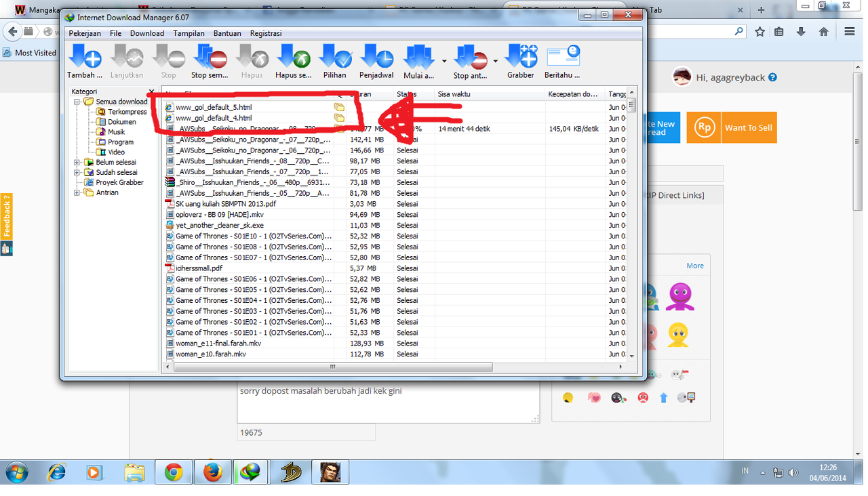Click the Want To Sell button on the webpage
Viewport: 868px width, 496px height.
pyautogui.click(x=732, y=127)
